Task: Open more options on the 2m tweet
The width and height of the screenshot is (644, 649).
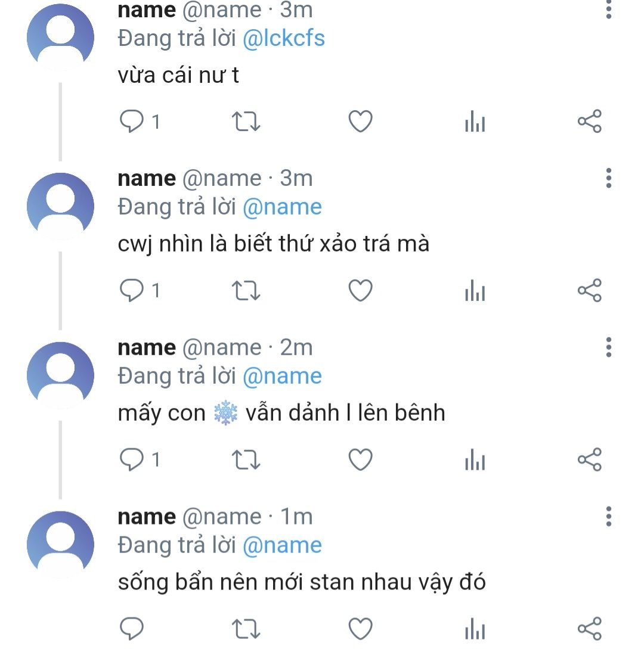Action: (x=609, y=347)
